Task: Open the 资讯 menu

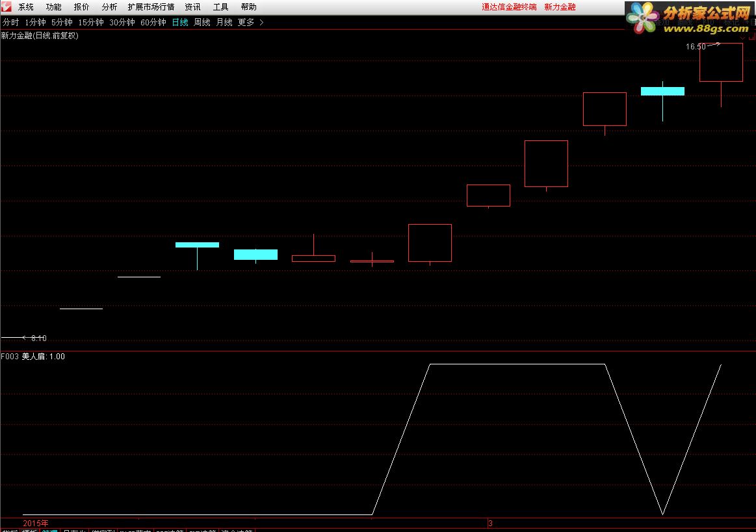Action: pos(193,6)
